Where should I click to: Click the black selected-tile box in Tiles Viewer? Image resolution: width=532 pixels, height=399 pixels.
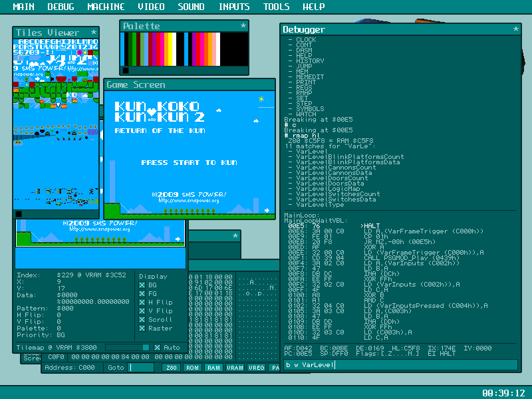pos(19,213)
